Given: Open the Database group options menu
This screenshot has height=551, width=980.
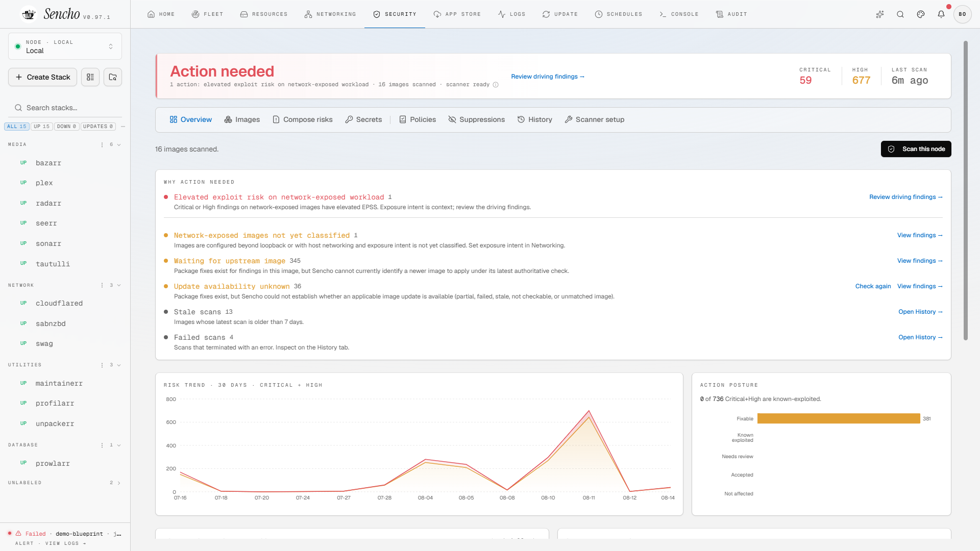Looking at the screenshot, I should click(x=102, y=445).
